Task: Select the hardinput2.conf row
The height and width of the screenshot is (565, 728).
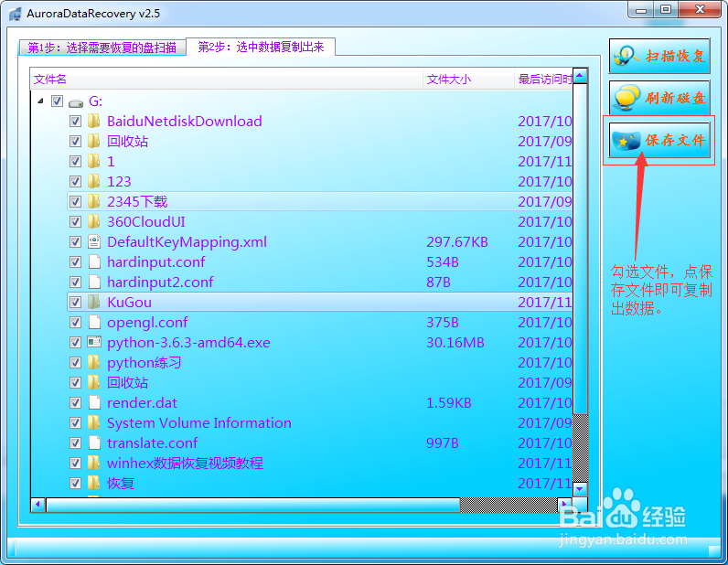Action: (320, 282)
